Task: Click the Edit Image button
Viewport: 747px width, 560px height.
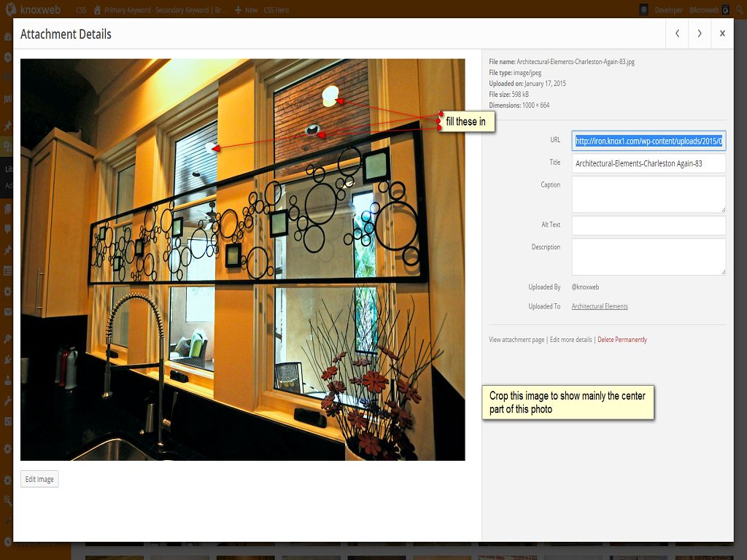Action: pos(39,479)
